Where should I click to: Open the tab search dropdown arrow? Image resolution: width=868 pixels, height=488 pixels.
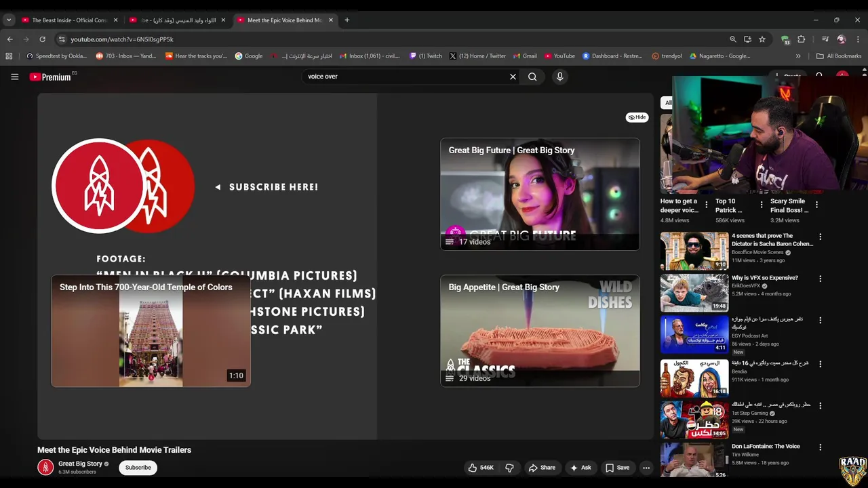(9, 20)
